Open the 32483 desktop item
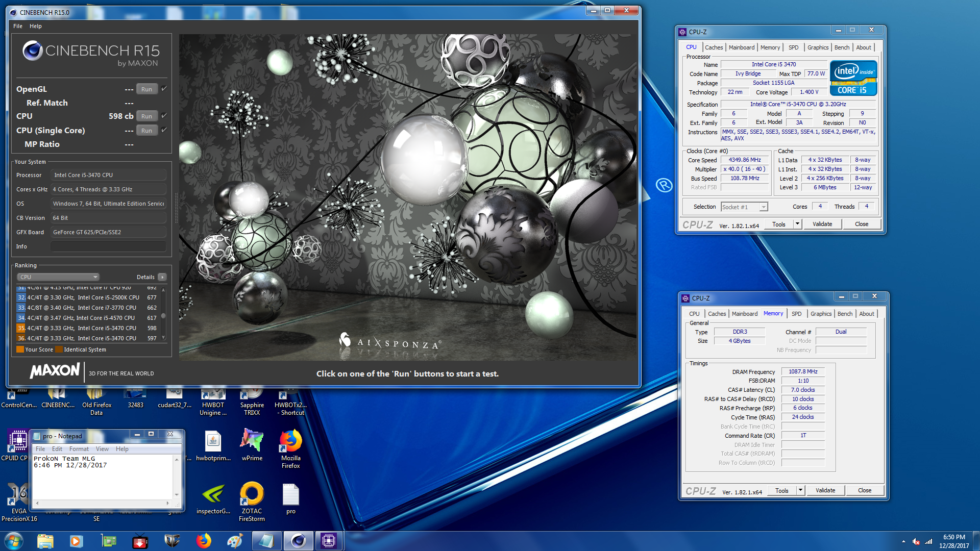The image size is (980, 551). pos(135,399)
